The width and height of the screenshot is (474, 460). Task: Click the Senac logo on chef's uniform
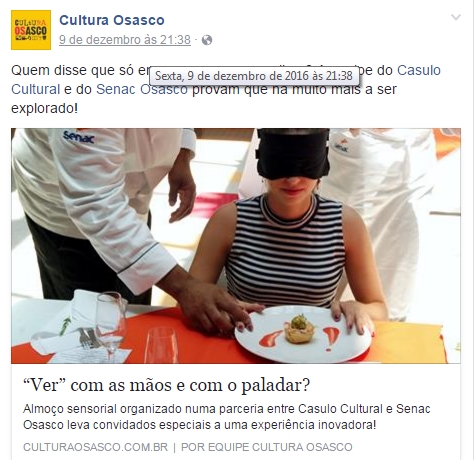(79, 137)
